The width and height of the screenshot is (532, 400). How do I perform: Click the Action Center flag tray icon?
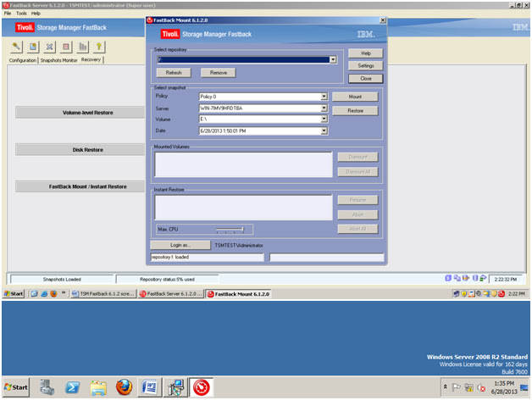tap(457, 387)
